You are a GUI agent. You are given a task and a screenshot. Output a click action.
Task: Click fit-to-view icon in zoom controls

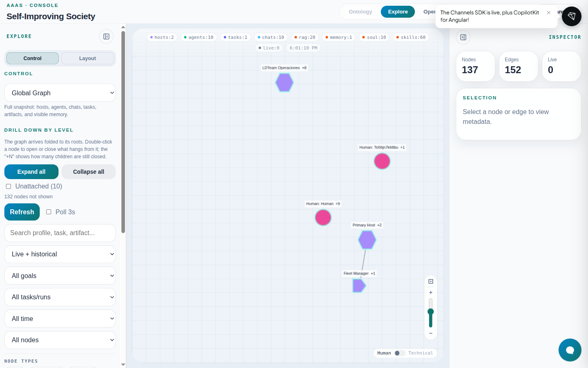(431, 281)
